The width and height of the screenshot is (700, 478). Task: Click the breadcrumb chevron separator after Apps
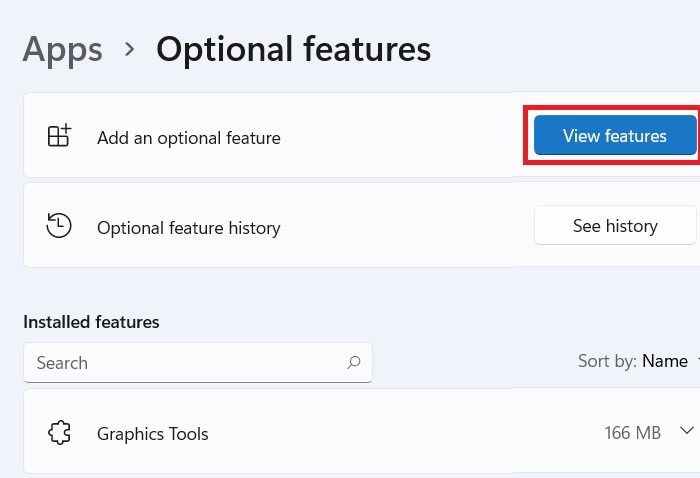[x=129, y=49]
